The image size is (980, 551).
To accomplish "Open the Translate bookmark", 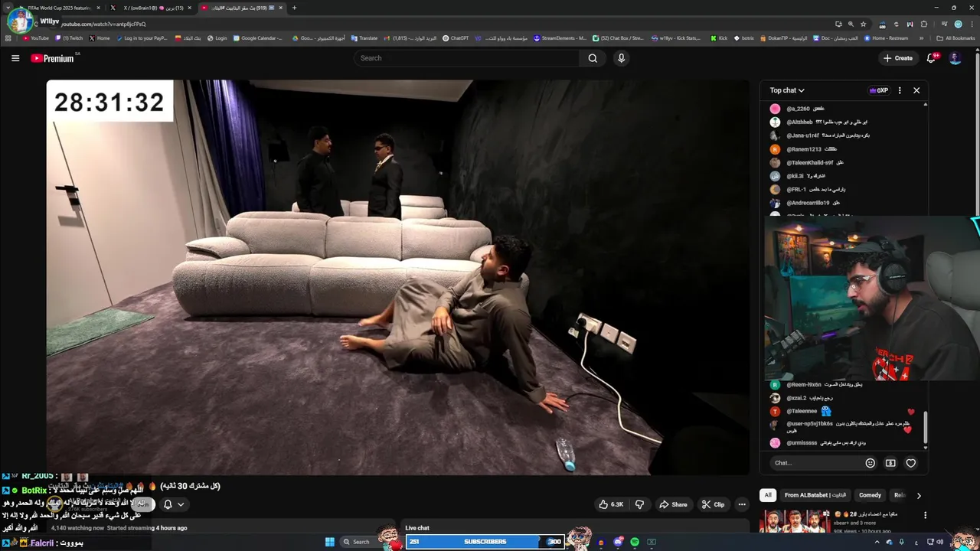I will 364,37.
